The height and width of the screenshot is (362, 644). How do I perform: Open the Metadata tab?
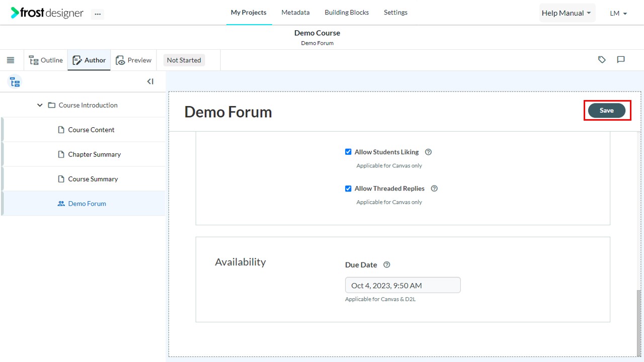[x=295, y=13]
